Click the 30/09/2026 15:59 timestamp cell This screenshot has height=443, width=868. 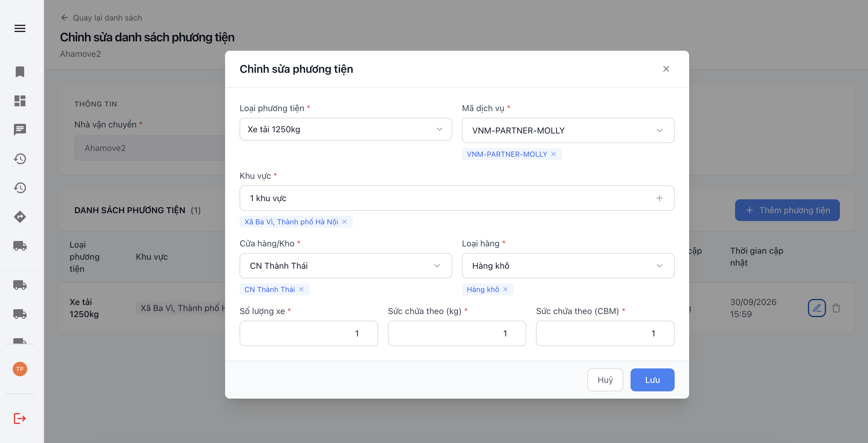(x=753, y=308)
